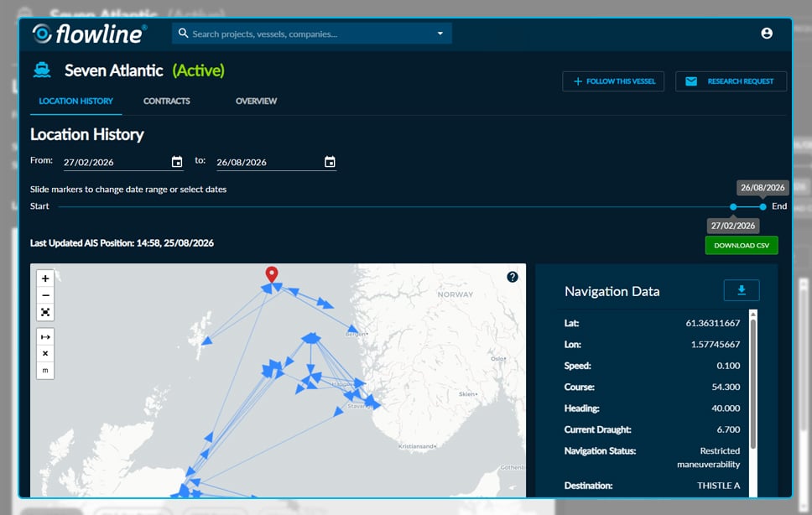This screenshot has width=812, height=515.
Task: Download CSV of location history
Action: [742, 245]
